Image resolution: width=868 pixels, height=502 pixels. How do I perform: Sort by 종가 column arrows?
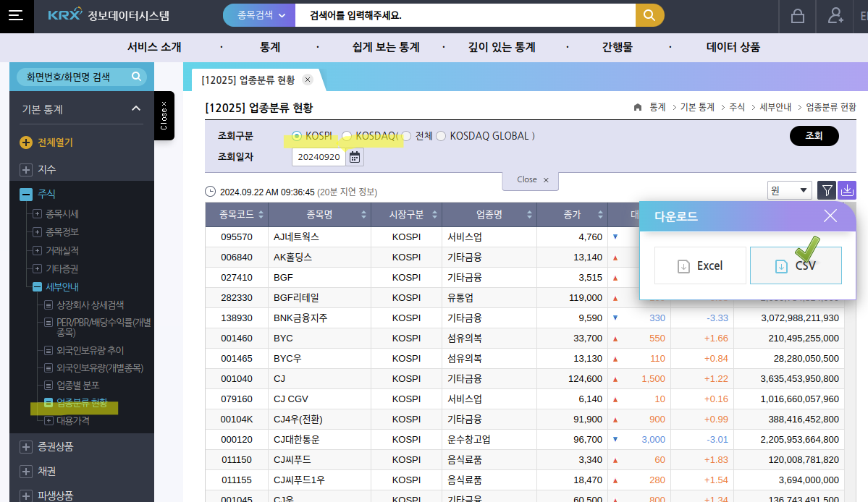(x=600, y=215)
